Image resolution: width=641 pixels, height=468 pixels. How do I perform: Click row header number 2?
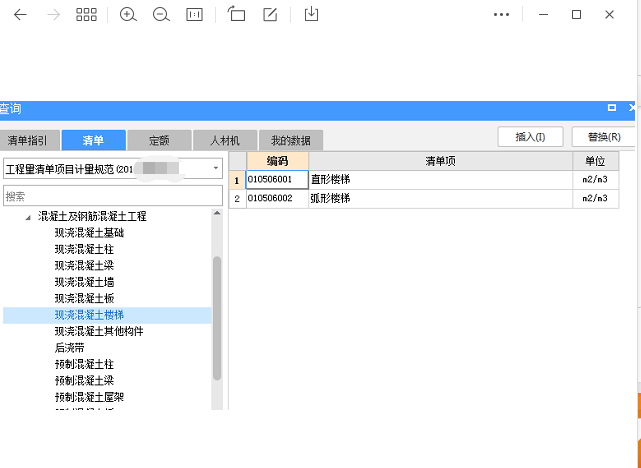(237, 199)
